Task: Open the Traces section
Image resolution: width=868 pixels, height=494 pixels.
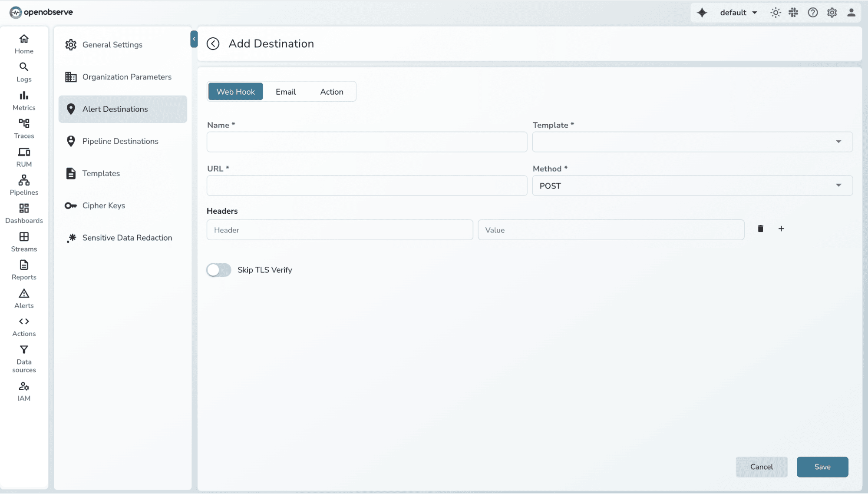Action: (24, 128)
